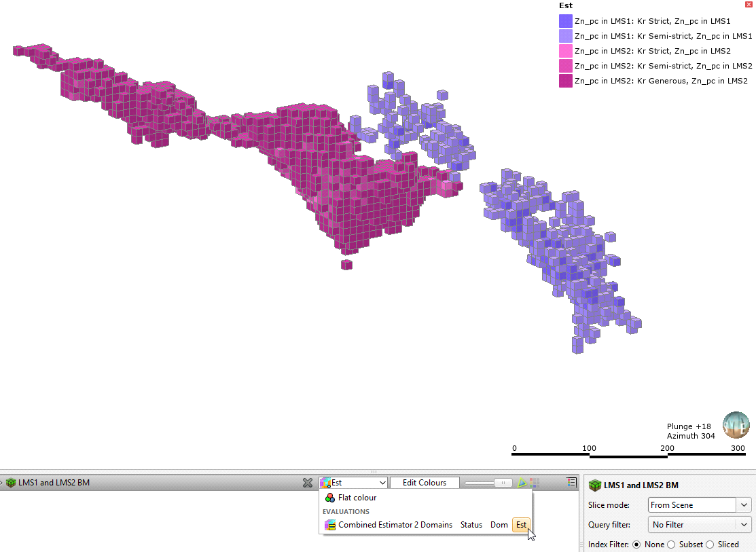Click the block model icon beside LMS1 and LMS2 BM
The width and height of the screenshot is (756, 552).
click(x=10, y=483)
